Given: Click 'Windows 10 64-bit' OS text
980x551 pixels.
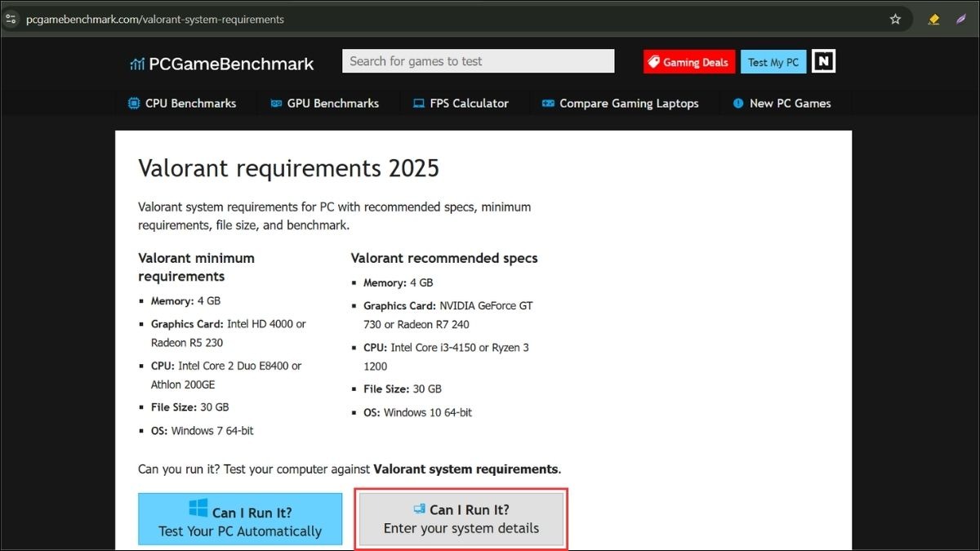Looking at the screenshot, I should coord(428,413).
